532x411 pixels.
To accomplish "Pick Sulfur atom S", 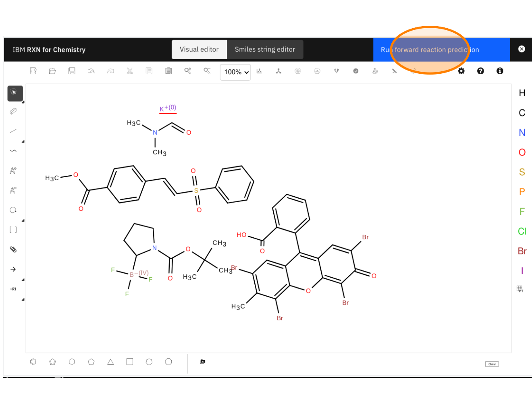I will [522, 172].
